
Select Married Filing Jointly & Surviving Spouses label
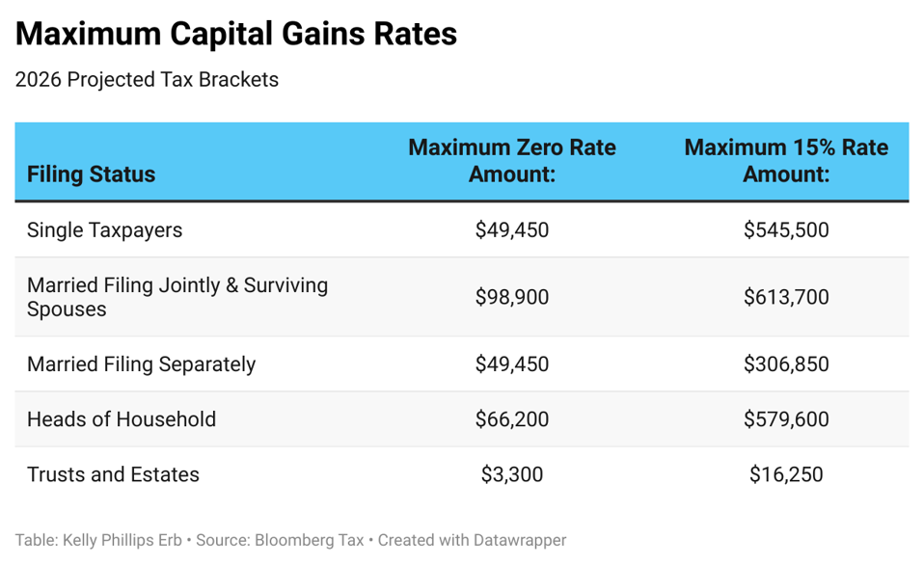[x=177, y=297]
